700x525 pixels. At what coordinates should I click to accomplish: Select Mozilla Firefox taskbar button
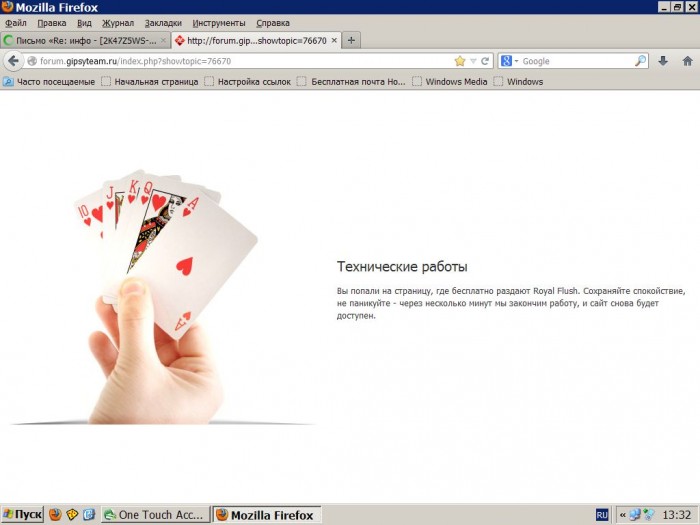[267, 515]
